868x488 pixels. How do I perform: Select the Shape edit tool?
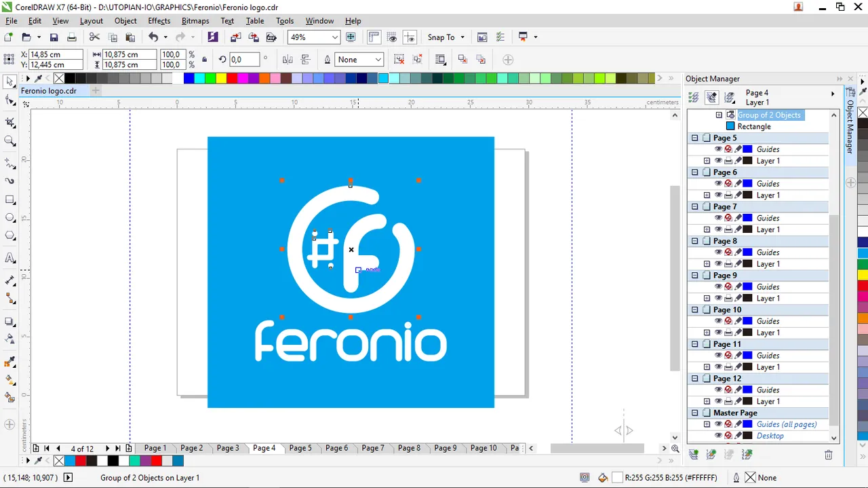coord(9,100)
